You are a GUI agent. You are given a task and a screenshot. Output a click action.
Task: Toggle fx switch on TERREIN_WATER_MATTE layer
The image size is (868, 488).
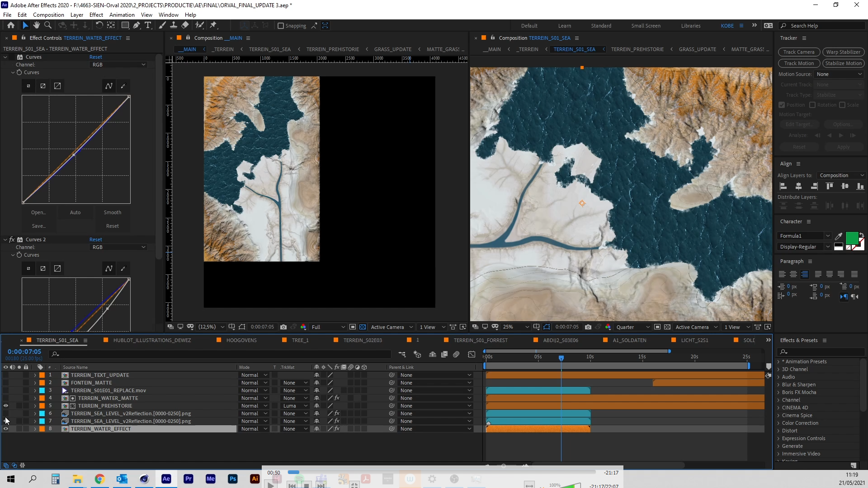point(337,398)
